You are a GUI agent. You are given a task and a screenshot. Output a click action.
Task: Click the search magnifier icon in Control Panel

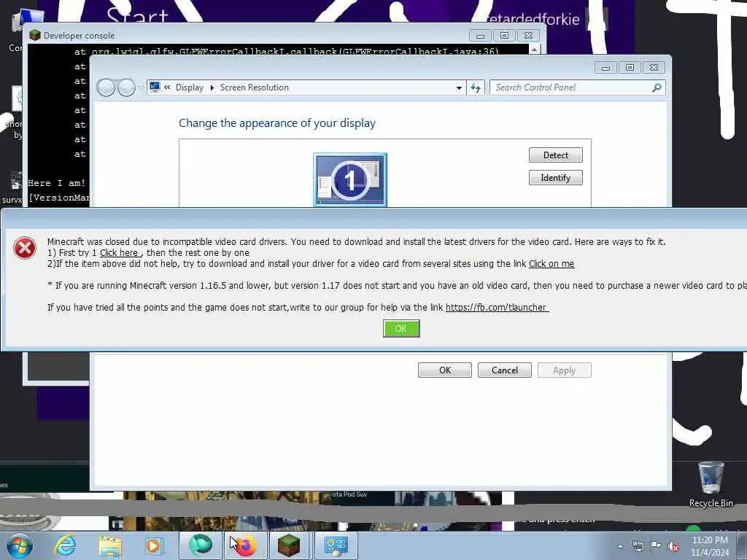click(657, 87)
